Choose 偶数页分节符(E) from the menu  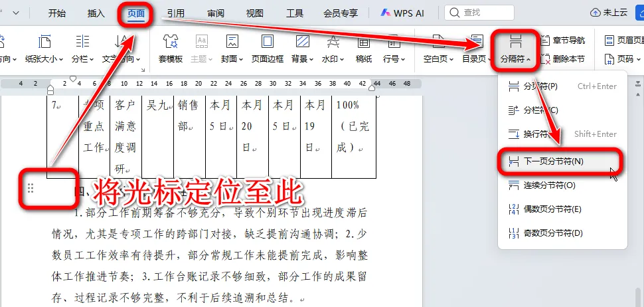[562, 209]
